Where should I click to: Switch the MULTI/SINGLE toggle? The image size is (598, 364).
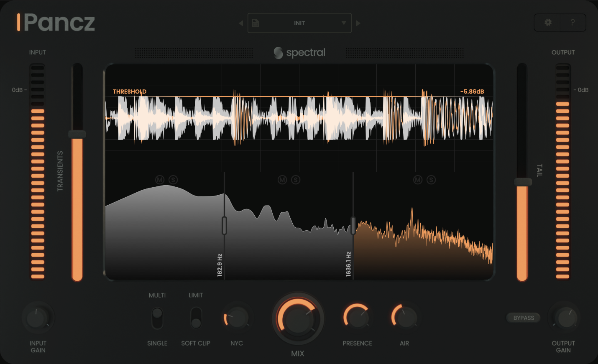coord(157,318)
